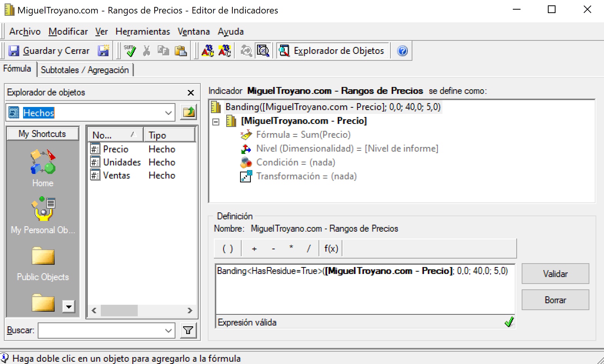Open the Ver menu
This screenshot has width=604, height=364.
(102, 32)
